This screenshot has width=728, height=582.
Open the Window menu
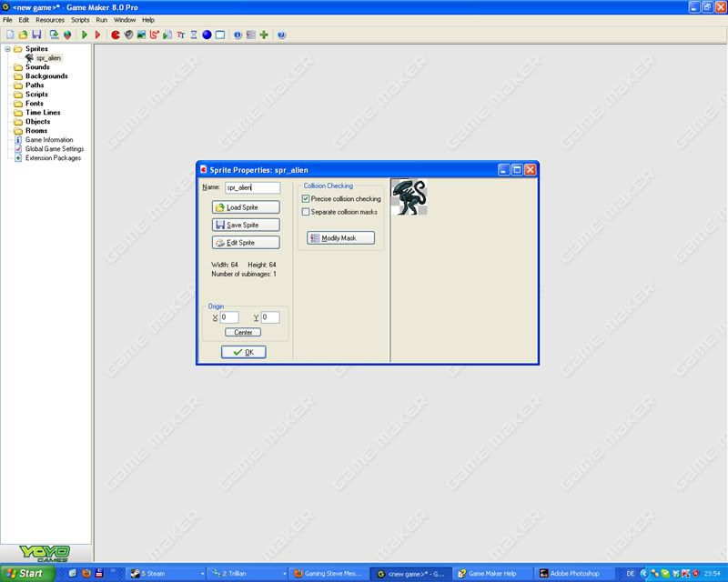pos(125,20)
